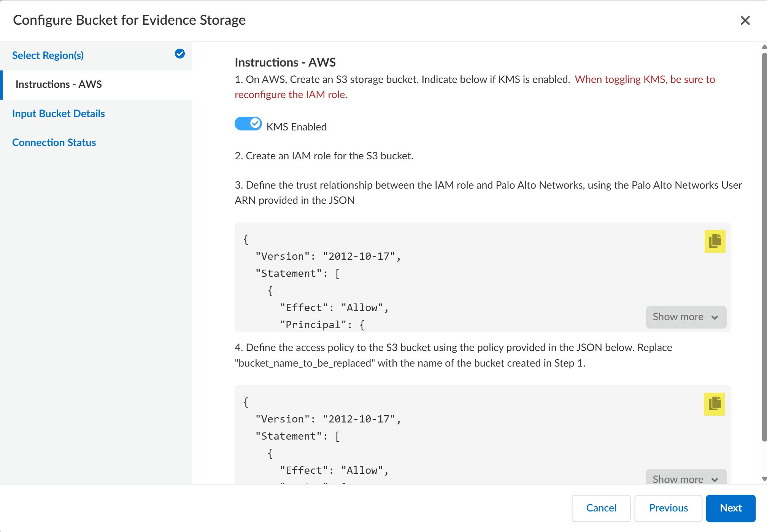Copy the trust relationship JSON
This screenshot has width=767, height=532.
pos(715,241)
